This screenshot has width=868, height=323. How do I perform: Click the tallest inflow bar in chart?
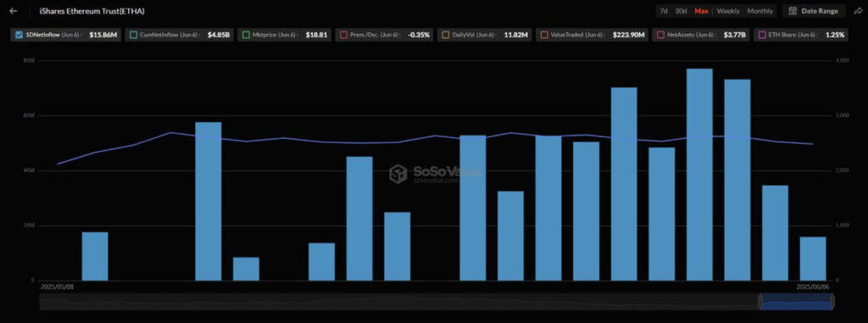pyautogui.click(x=699, y=175)
